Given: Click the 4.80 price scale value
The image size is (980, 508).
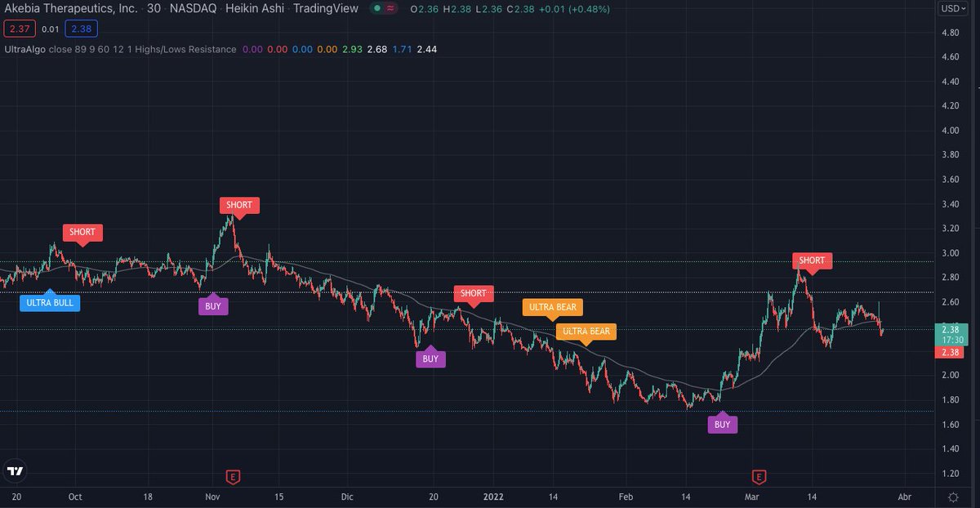Looking at the screenshot, I should (949, 33).
